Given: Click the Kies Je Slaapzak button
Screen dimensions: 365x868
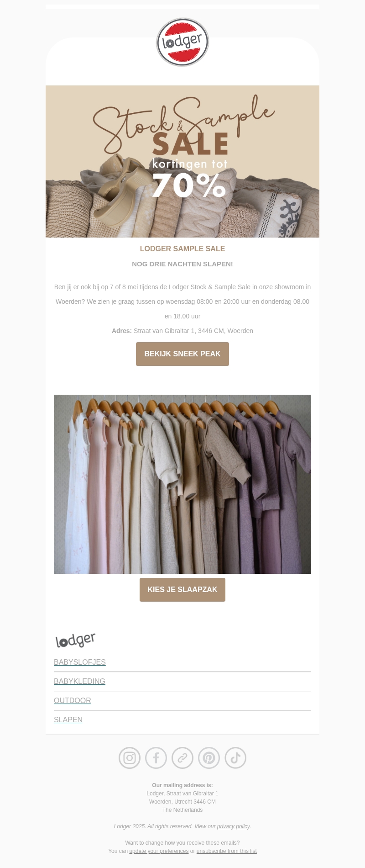Looking at the screenshot, I should [x=182, y=590].
